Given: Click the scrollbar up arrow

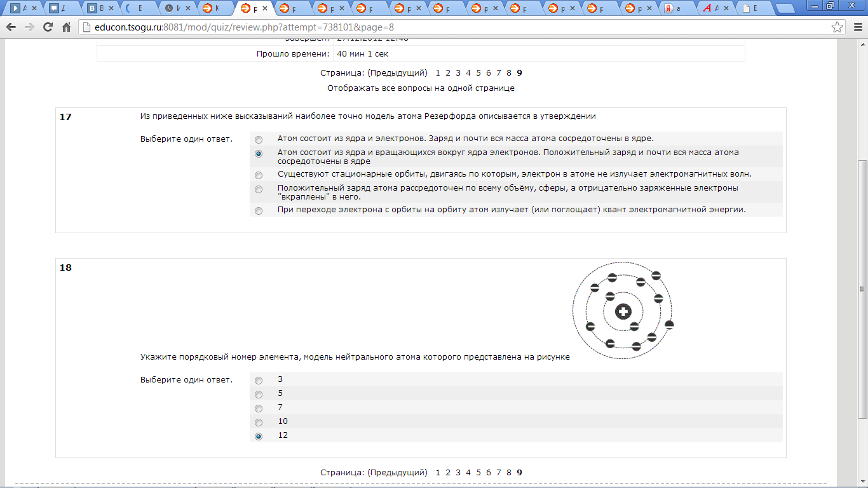Looking at the screenshot, I should point(862,44).
